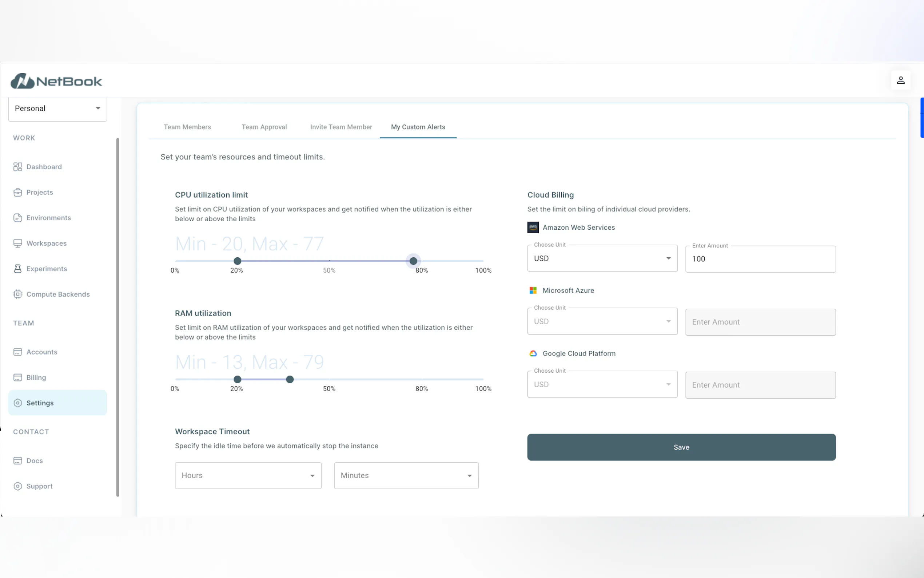Click the Projects briefcase icon
Image resolution: width=924 pixels, height=578 pixels.
click(x=17, y=192)
